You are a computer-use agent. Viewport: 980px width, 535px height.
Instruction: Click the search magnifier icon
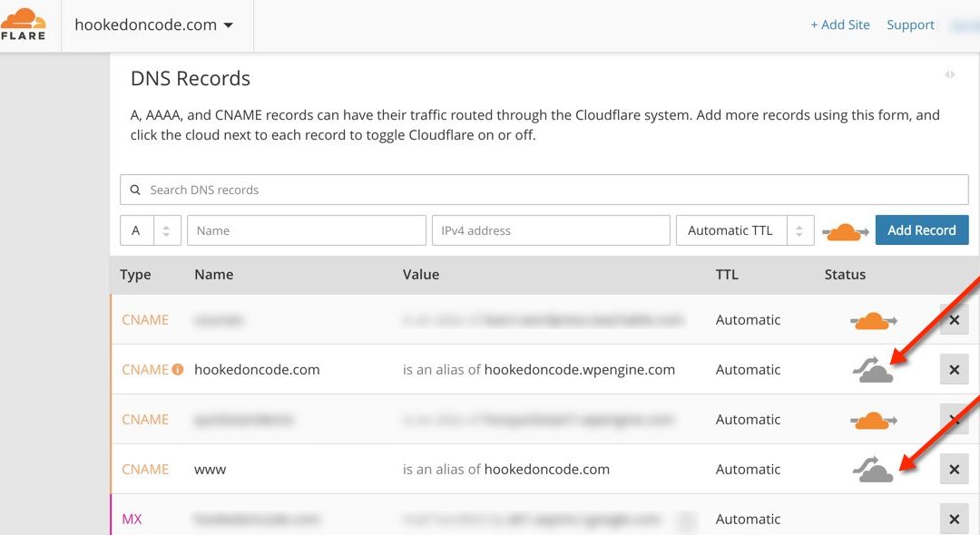(135, 190)
